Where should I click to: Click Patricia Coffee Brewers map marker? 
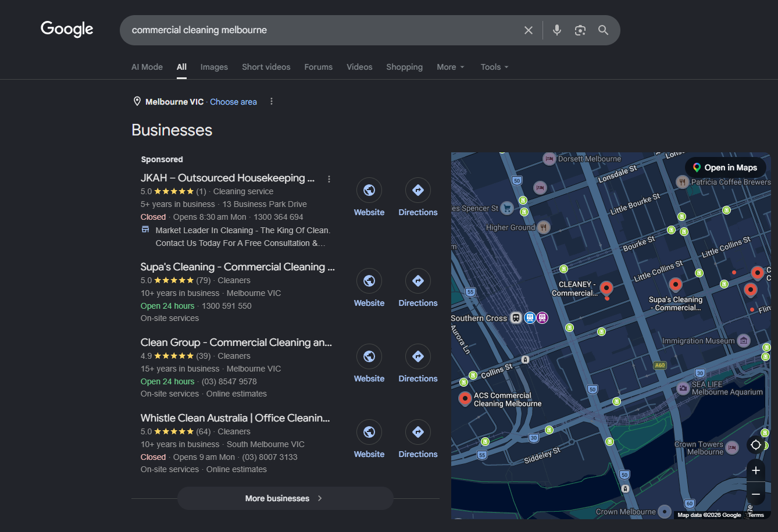coord(682,182)
